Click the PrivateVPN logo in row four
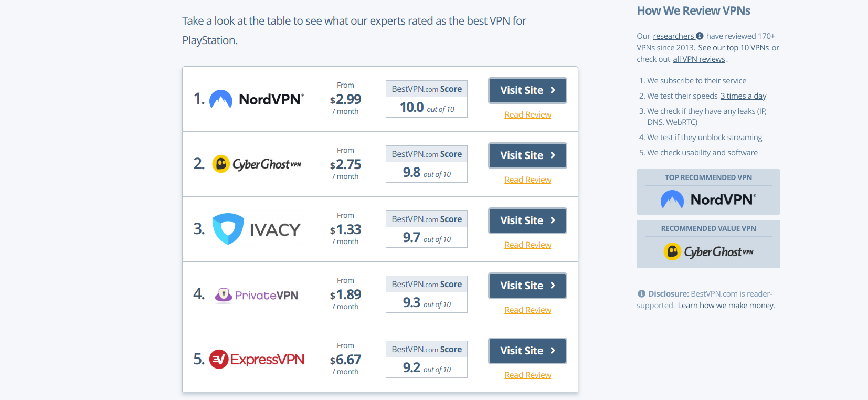868x400 pixels. pyautogui.click(x=256, y=295)
